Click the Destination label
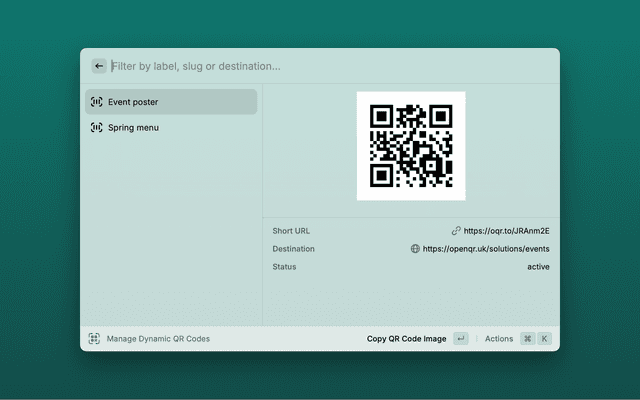Image resolution: width=640 pixels, height=400 pixels. pos(293,249)
